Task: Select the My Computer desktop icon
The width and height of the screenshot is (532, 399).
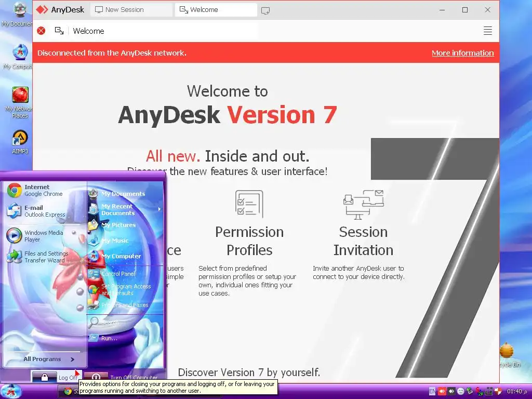Action: tap(19, 56)
